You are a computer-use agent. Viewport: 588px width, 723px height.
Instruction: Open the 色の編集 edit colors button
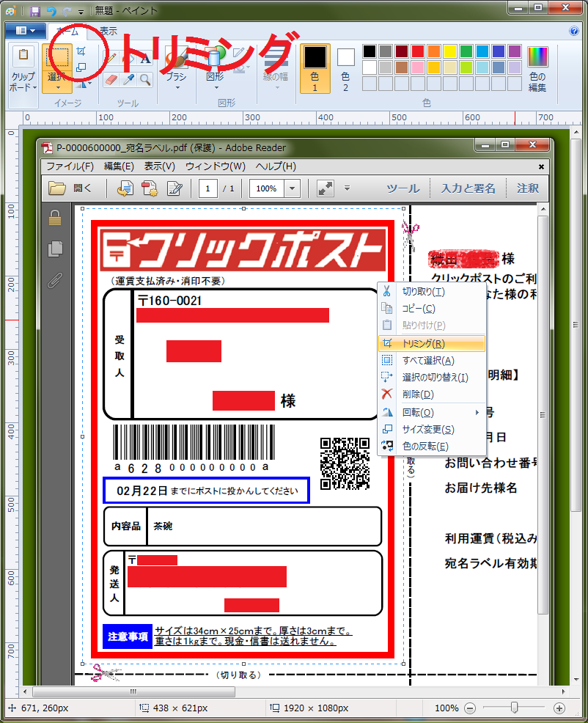click(537, 69)
